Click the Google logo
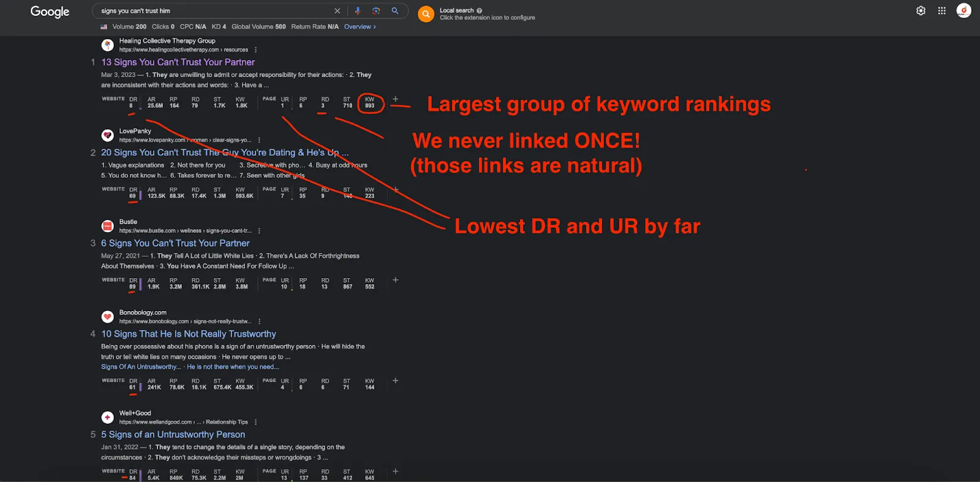 (x=50, y=12)
